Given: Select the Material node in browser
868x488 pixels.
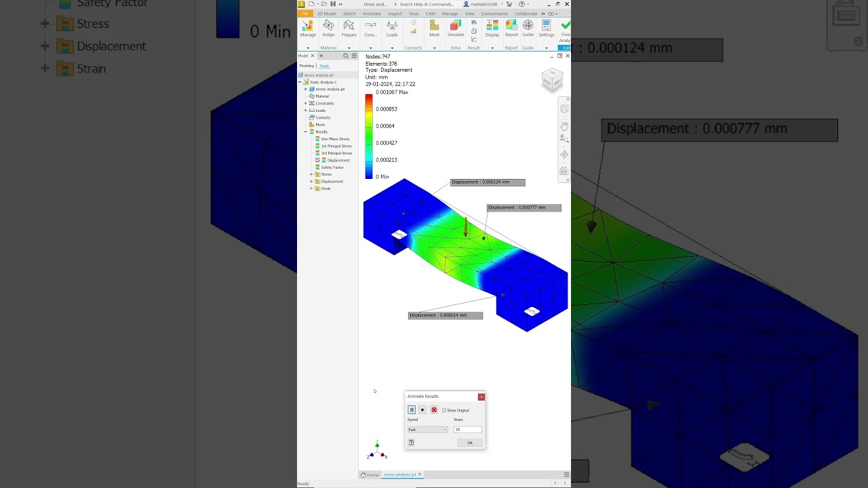Looking at the screenshot, I should point(321,96).
